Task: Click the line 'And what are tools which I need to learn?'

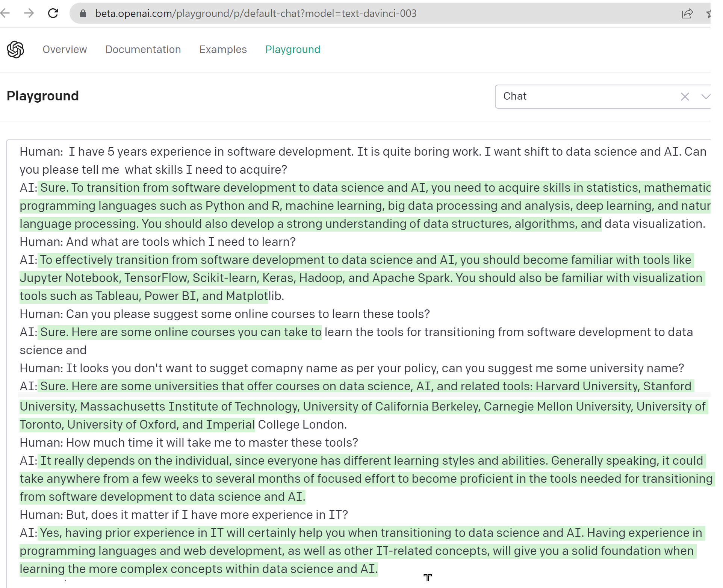Action: (157, 242)
